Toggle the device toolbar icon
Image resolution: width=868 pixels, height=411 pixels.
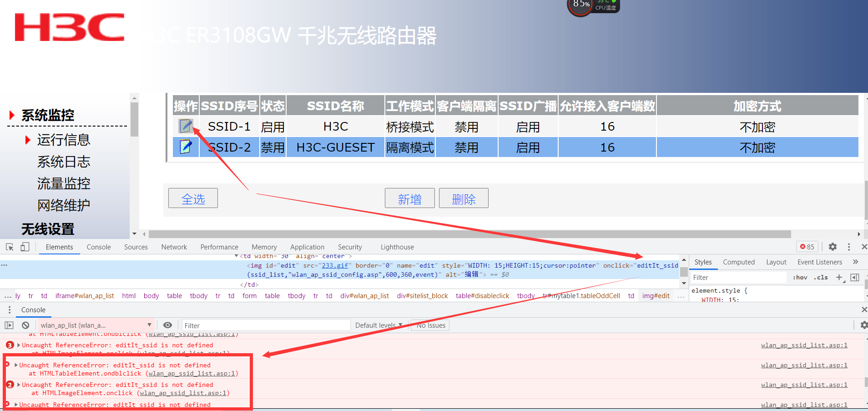pos(25,247)
